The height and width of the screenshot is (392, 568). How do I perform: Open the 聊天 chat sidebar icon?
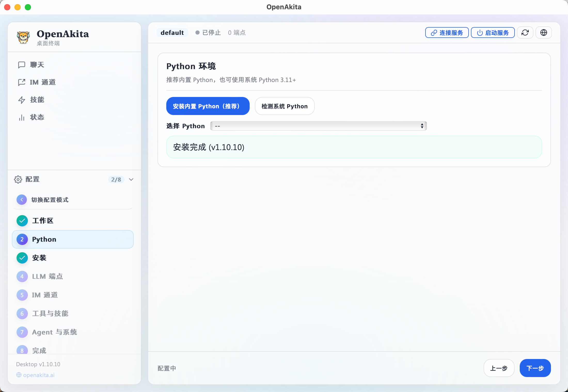tap(22, 65)
